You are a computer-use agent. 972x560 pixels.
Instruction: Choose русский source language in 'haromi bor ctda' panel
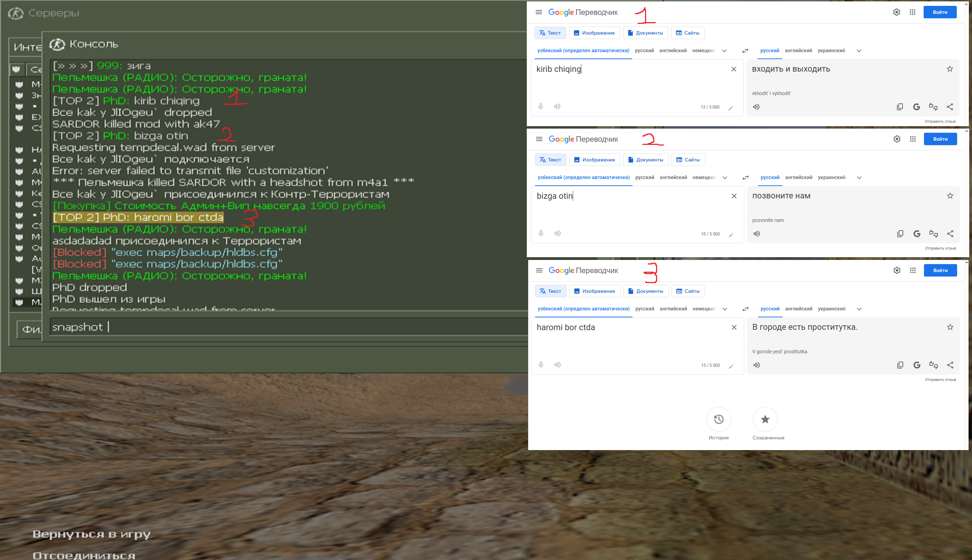pos(645,309)
